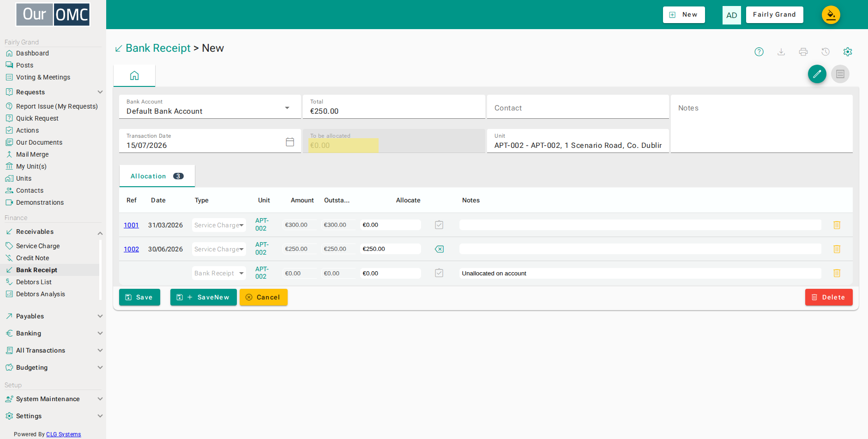Open the help question mark icon
The height and width of the screenshot is (439, 868).
759,52
